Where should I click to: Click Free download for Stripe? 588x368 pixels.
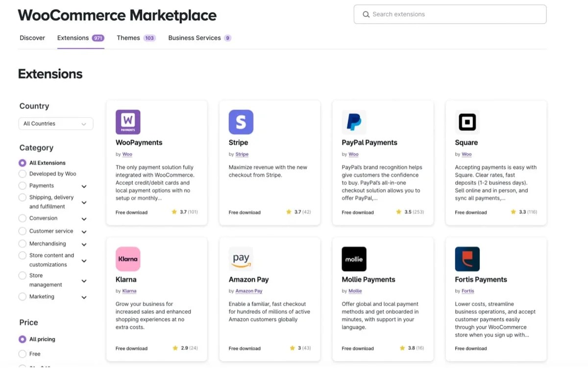pyautogui.click(x=245, y=212)
